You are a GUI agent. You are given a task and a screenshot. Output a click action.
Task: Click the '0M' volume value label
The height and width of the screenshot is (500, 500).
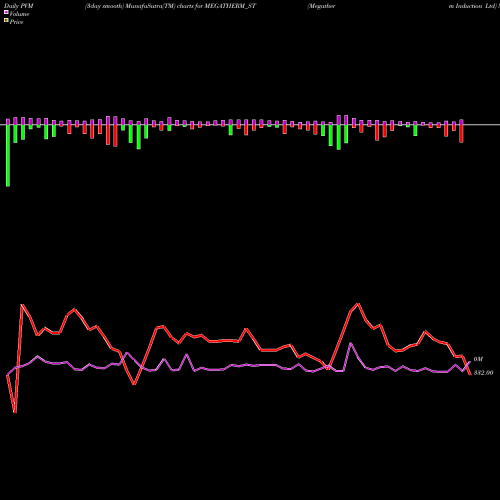[478, 359]
